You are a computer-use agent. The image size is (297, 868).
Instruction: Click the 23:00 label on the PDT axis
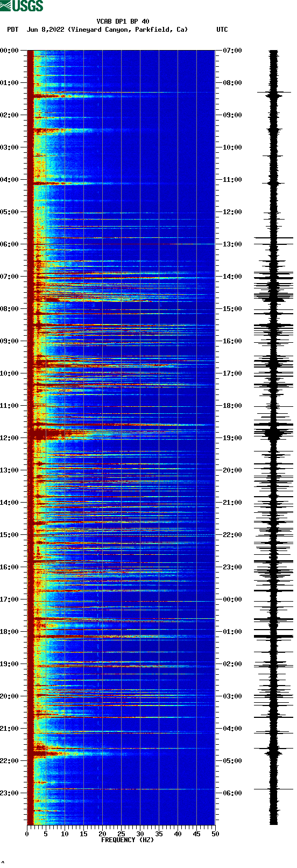(x=9, y=793)
